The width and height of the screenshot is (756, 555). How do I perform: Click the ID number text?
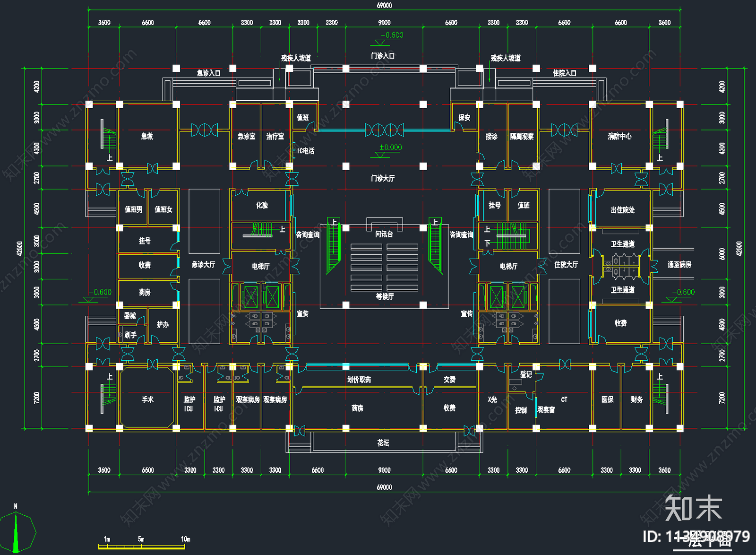pos(696,537)
